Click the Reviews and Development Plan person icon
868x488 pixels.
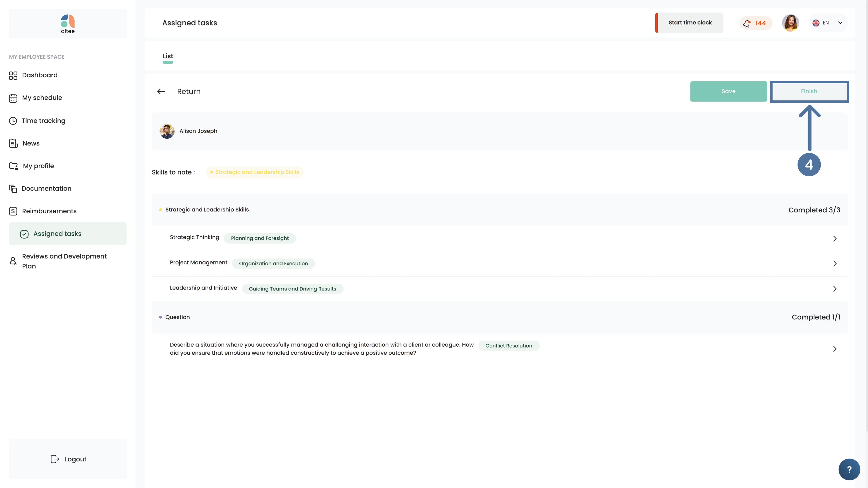coord(13,261)
